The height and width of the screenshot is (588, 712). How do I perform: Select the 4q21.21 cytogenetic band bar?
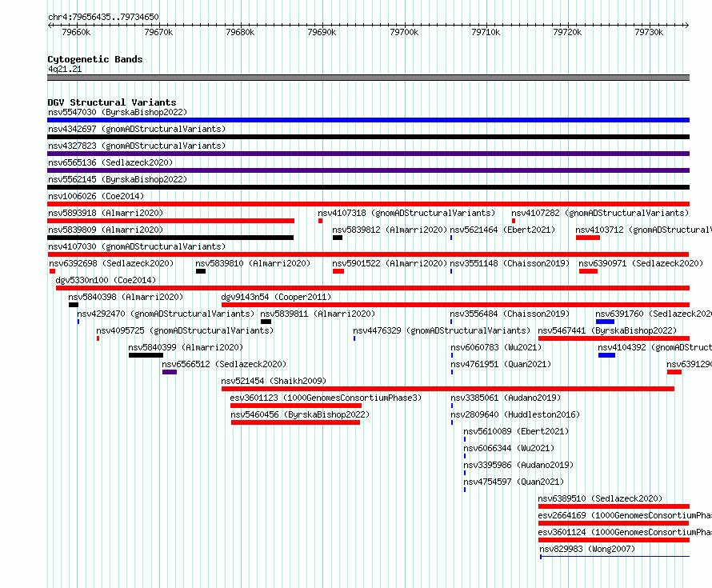point(368,78)
